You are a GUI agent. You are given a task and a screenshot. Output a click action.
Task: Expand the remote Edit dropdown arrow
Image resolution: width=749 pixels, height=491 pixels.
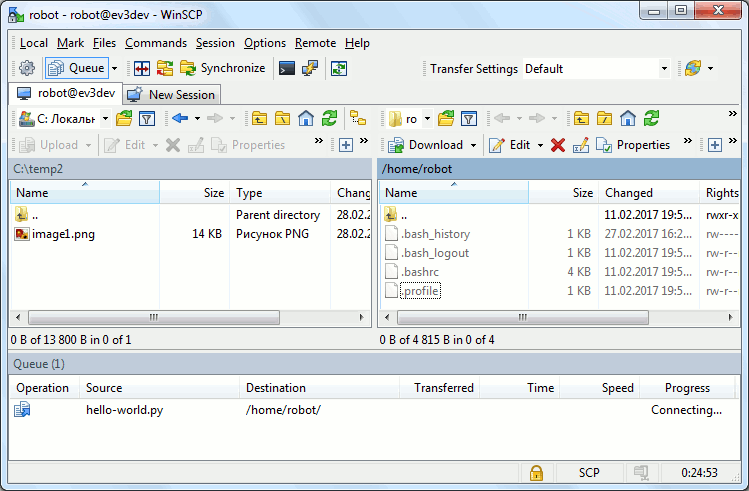coord(540,145)
